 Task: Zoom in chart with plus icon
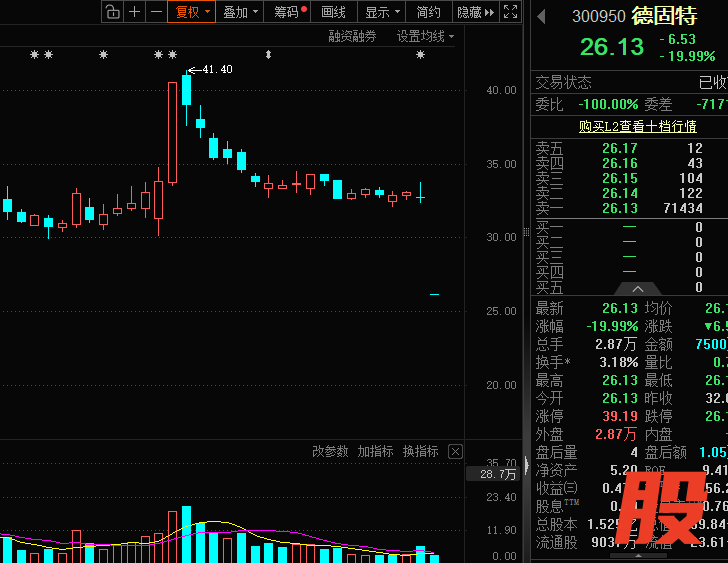pyautogui.click(x=135, y=12)
